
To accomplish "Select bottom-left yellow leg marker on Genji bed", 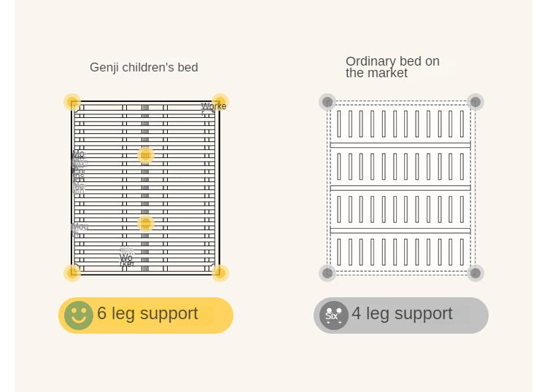I will 71,273.
